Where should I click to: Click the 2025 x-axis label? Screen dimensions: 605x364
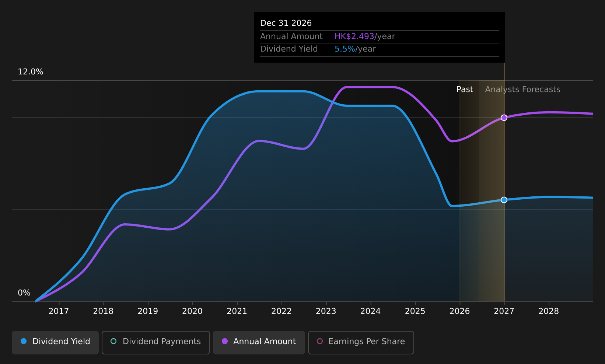click(415, 311)
